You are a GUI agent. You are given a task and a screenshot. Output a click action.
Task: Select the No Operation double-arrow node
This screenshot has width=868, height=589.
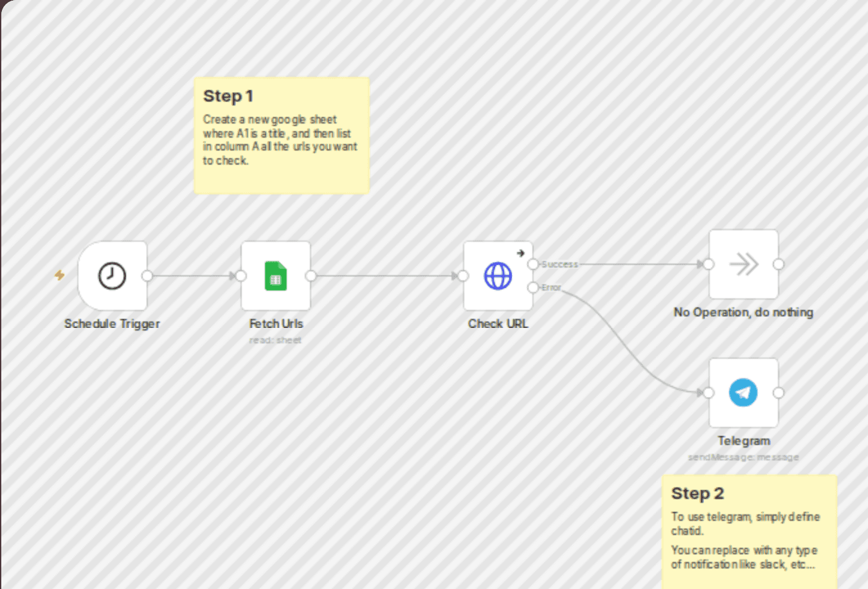[x=744, y=264]
